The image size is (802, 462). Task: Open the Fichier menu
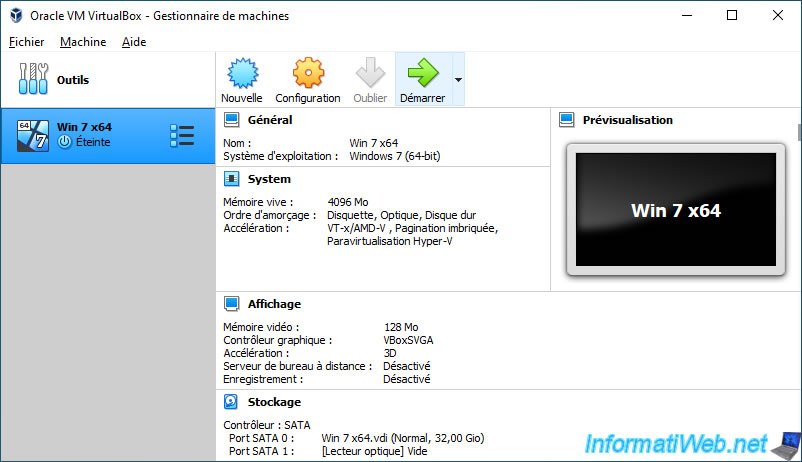pyautogui.click(x=26, y=42)
